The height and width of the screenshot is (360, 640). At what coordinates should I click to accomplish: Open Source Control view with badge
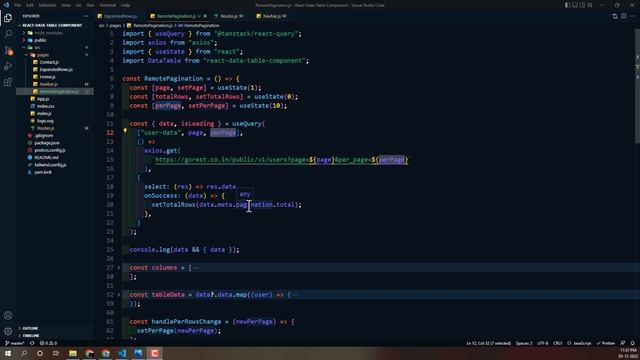8,50
